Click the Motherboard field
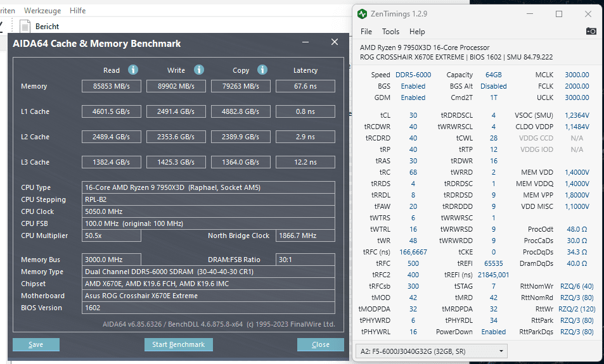 [x=209, y=296]
